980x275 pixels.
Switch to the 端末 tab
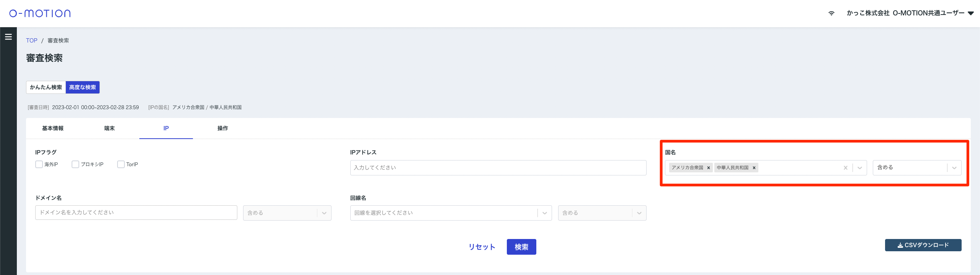click(x=109, y=128)
